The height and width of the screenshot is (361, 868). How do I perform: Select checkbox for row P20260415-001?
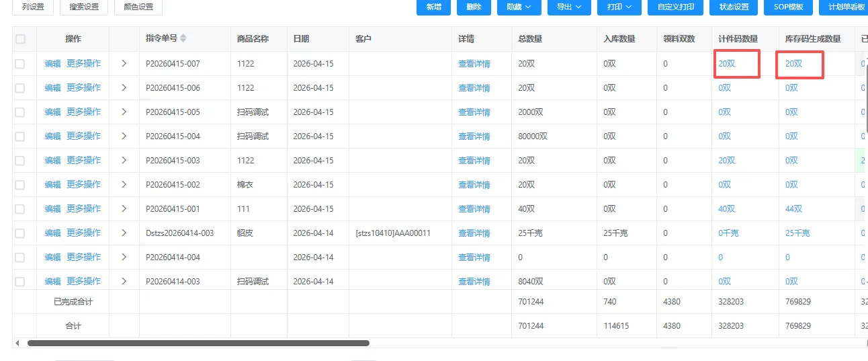click(x=20, y=209)
